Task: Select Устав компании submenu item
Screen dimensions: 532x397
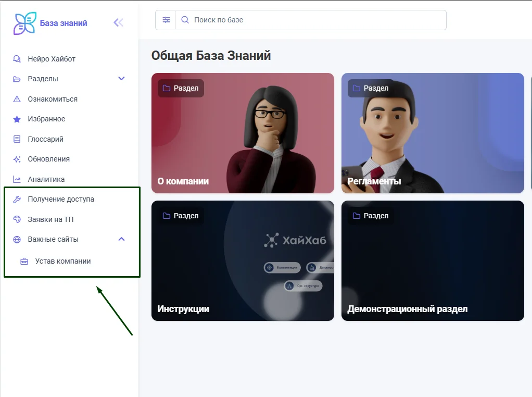Action: [x=63, y=261]
